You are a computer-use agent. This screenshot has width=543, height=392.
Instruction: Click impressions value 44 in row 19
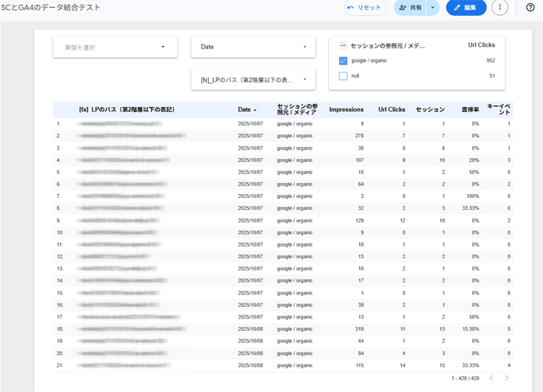coord(361,341)
